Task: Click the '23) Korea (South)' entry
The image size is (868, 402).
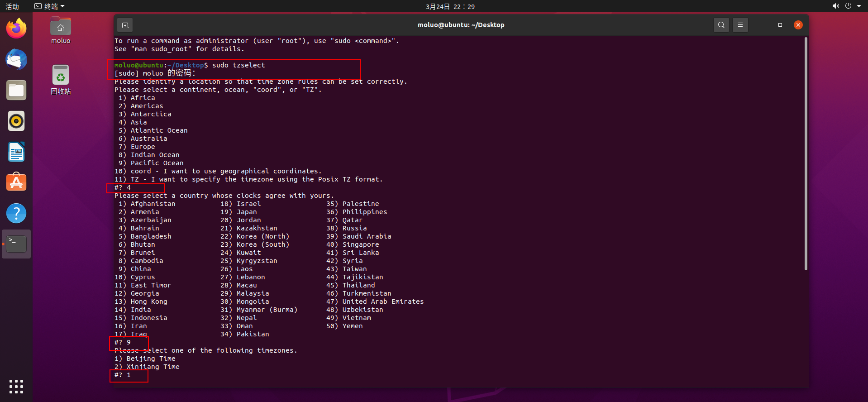Action: [x=255, y=244]
